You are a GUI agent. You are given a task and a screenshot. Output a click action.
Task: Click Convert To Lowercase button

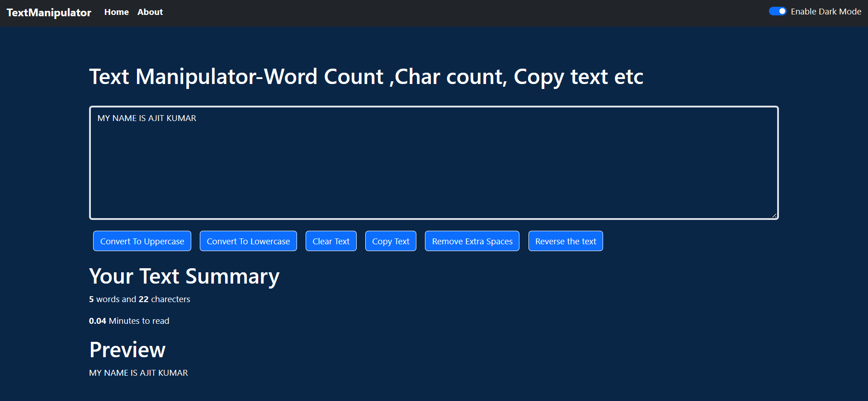click(x=248, y=241)
